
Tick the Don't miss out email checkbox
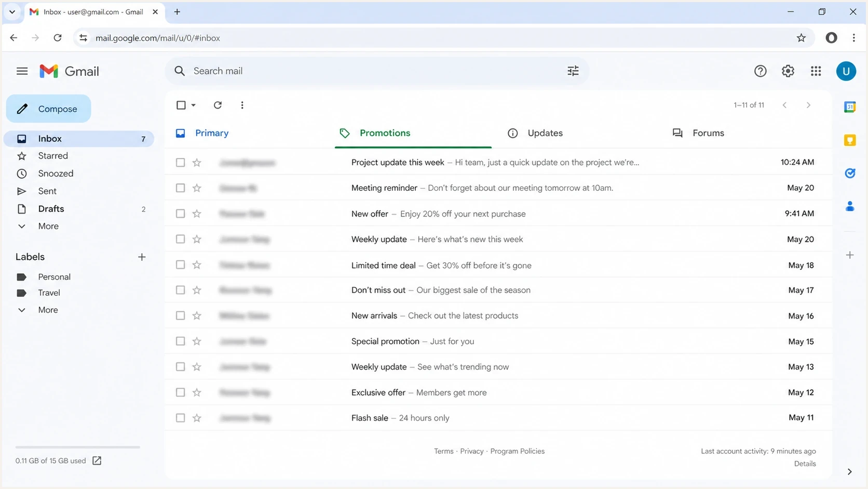(180, 290)
